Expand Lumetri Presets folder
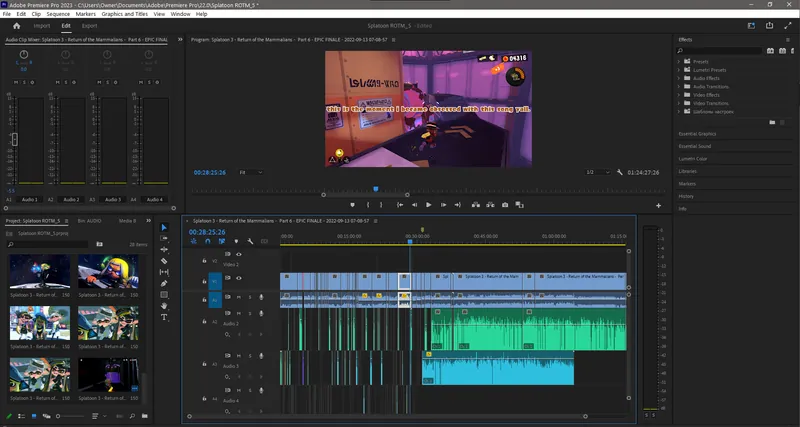Image resolution: width=800 pixels, height=427 pixels. (x=679, y=70)
